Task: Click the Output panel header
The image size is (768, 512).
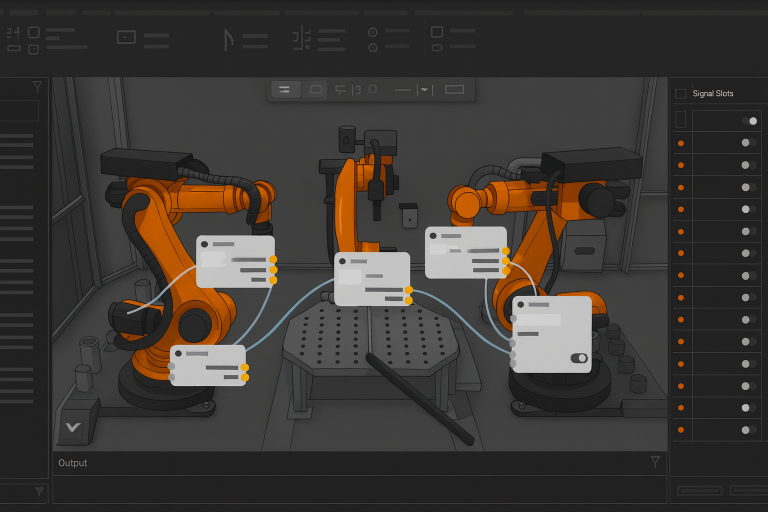Action: coord(73,463)
